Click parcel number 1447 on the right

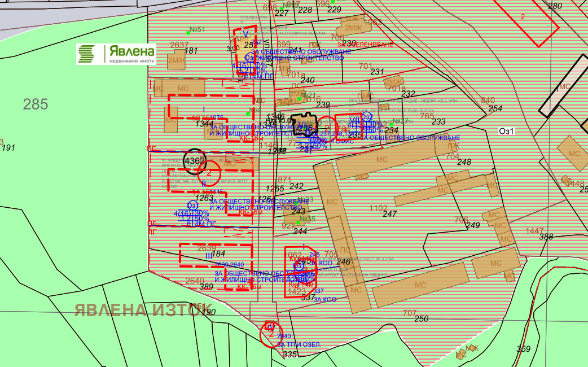(x=534, y=230)
